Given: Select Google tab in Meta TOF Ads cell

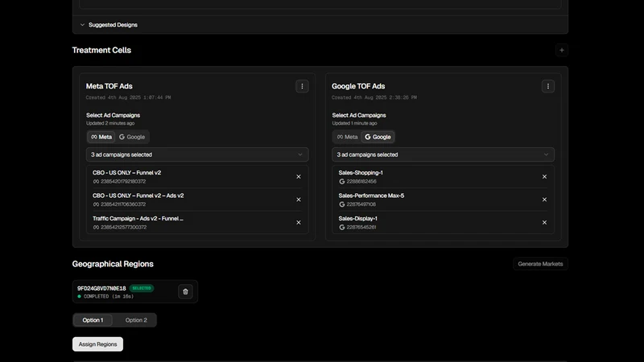Looking at the screenshot, I should (132, 137).
